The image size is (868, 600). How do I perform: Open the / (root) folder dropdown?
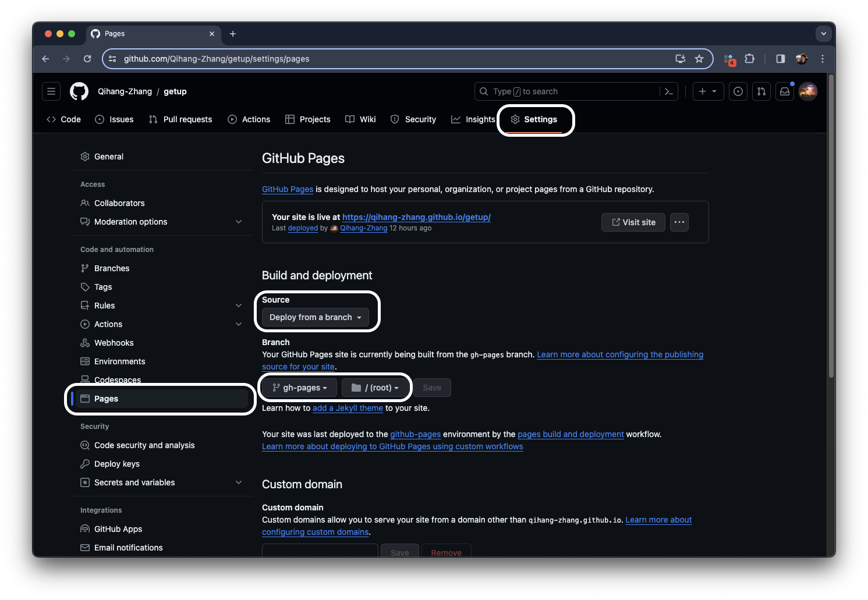(x=376, y=388)
